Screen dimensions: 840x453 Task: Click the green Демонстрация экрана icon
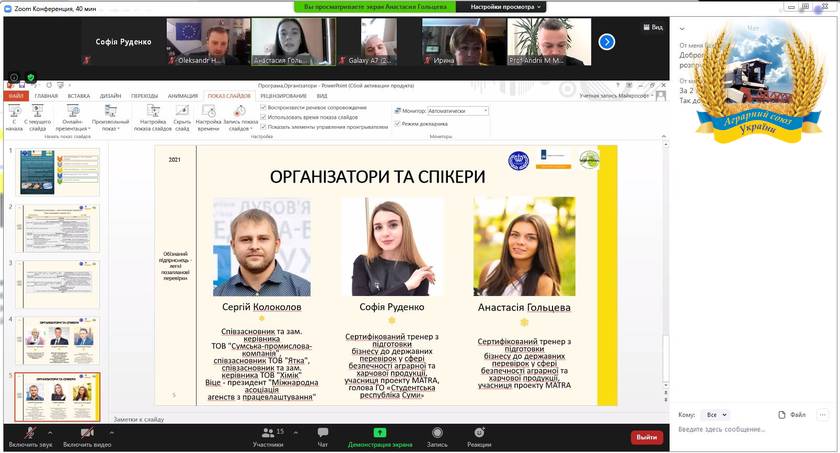(380, 433)
